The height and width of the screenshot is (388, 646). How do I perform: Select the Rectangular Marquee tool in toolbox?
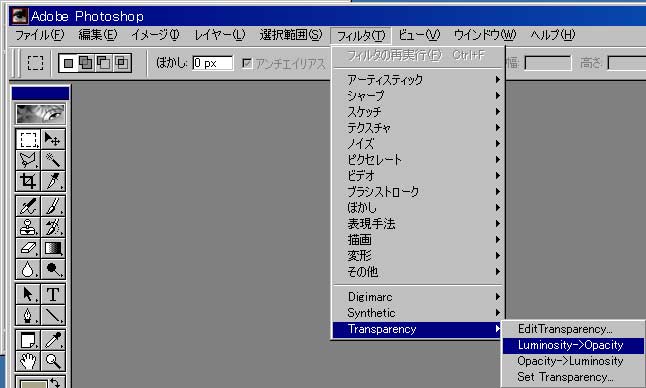pos(28,139)
